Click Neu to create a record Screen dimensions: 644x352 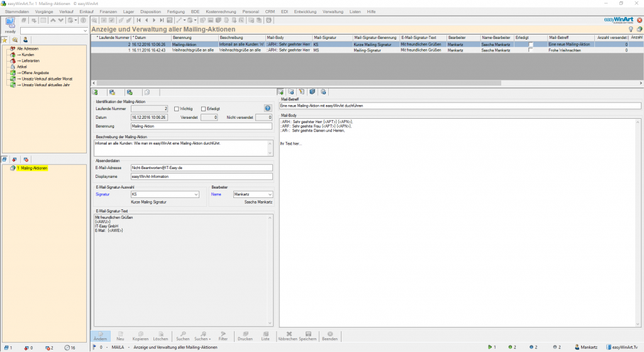point(119,335)
